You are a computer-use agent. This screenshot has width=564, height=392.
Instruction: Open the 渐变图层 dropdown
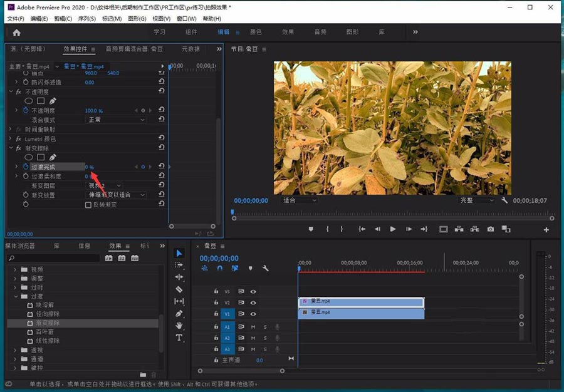click(104, 185)
